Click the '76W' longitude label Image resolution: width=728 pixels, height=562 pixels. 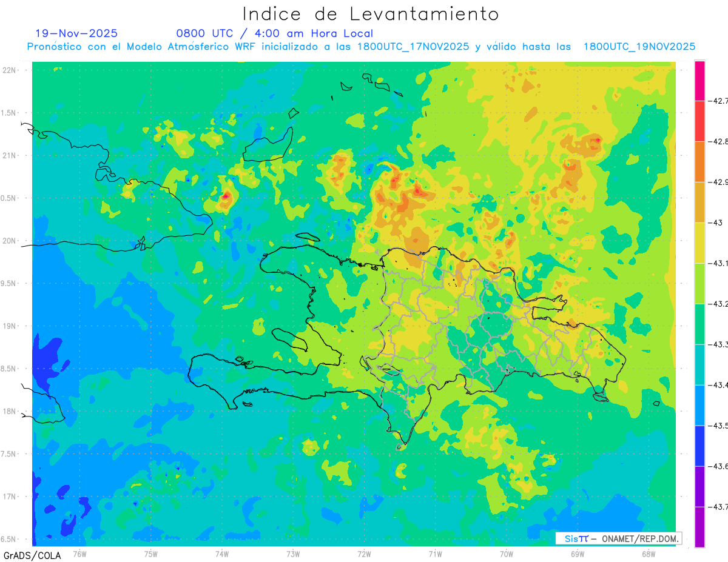pos(79,554)
